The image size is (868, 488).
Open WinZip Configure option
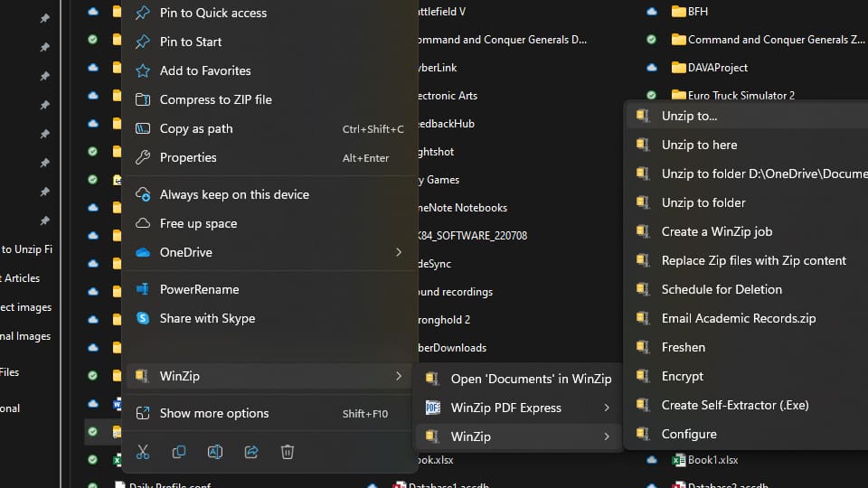coord(748,434)
